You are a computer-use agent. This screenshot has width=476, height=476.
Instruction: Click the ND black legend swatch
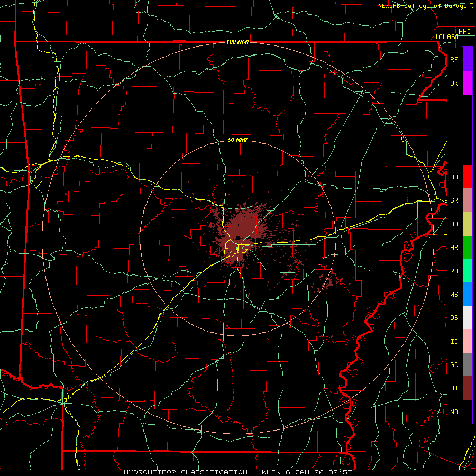point(467,411)
